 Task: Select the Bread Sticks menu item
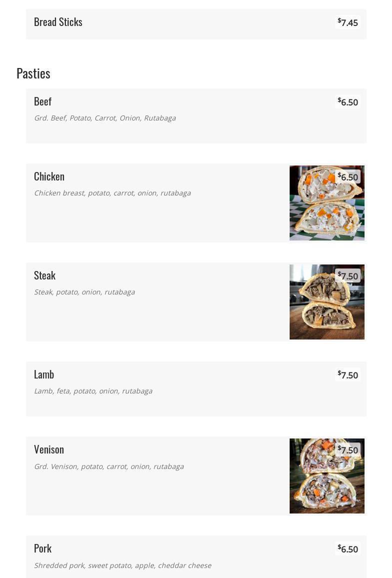pos(58,22)
